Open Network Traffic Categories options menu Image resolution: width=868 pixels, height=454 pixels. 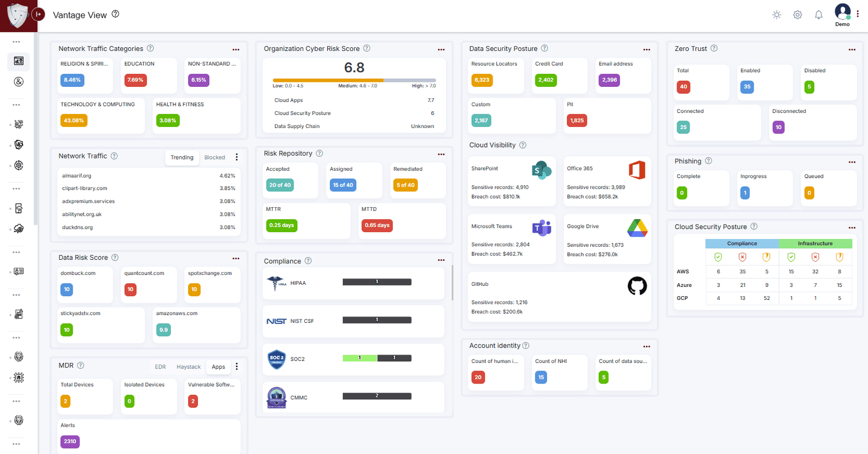point(236,49)
